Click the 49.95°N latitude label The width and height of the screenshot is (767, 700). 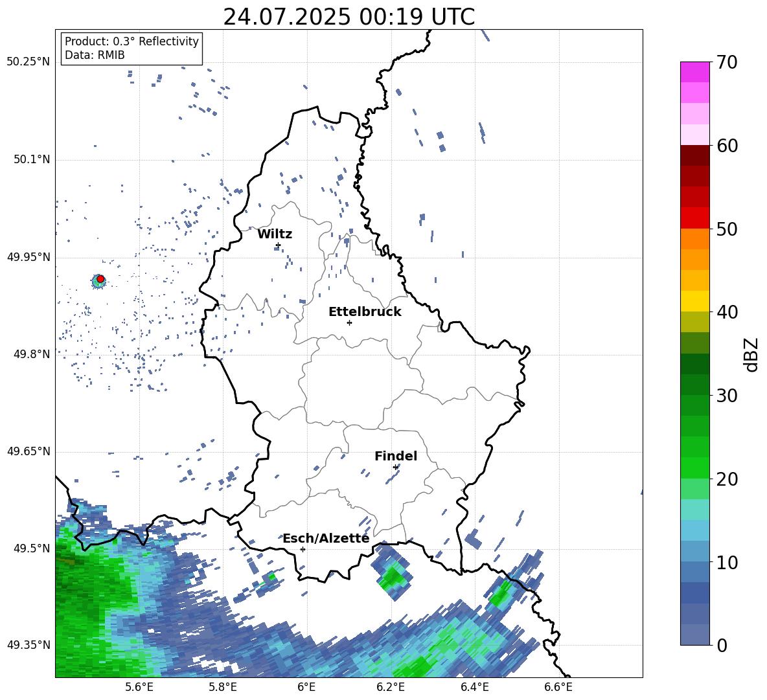(x=29, y=256)
